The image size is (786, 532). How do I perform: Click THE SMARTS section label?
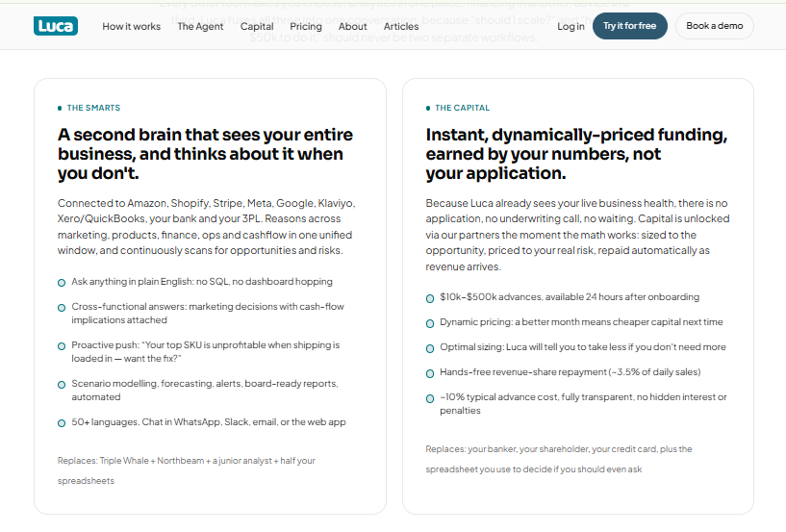point(93,108)
